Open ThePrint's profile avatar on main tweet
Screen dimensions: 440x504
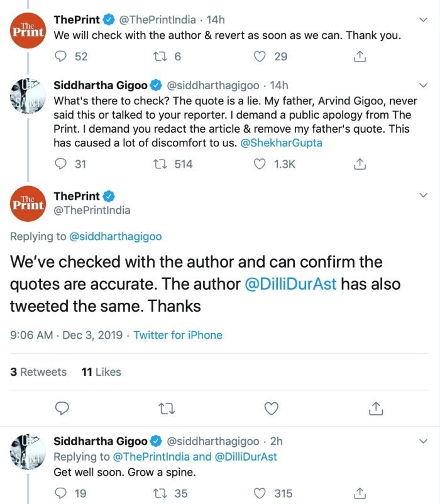click(28, 203)
